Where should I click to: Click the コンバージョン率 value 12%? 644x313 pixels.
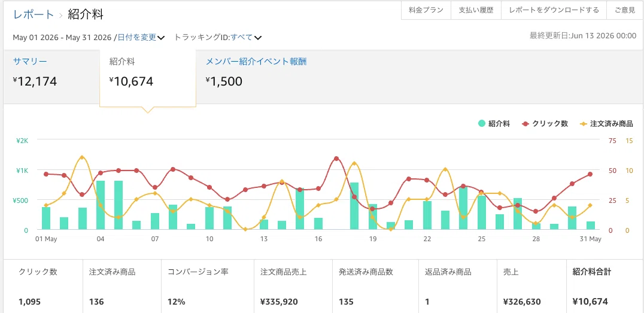point(176,302)
